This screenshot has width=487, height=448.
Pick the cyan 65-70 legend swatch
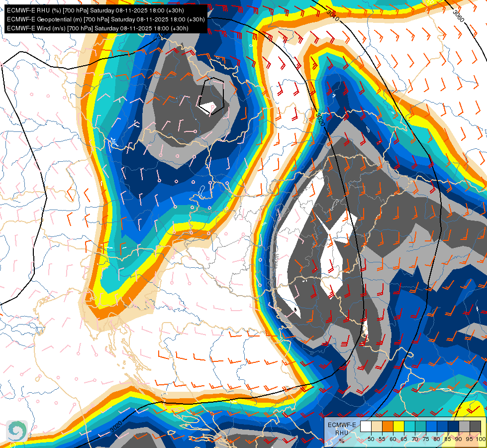[410, 426]
